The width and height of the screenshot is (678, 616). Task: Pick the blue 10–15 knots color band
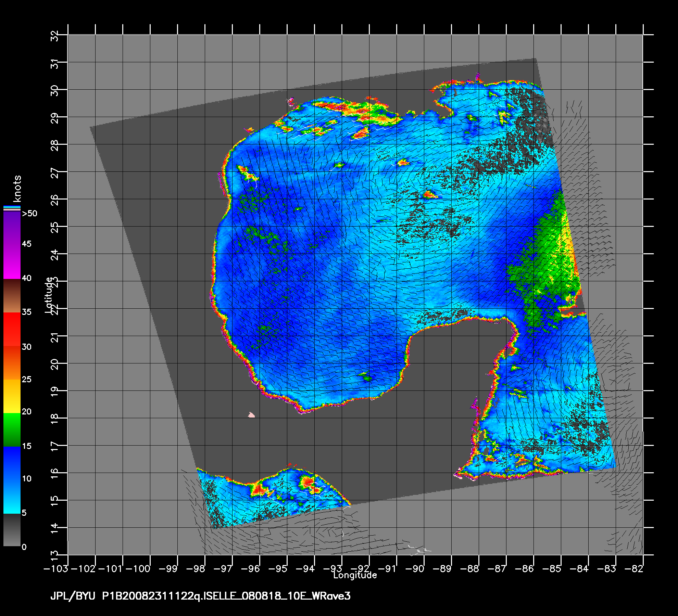[12, 463]
